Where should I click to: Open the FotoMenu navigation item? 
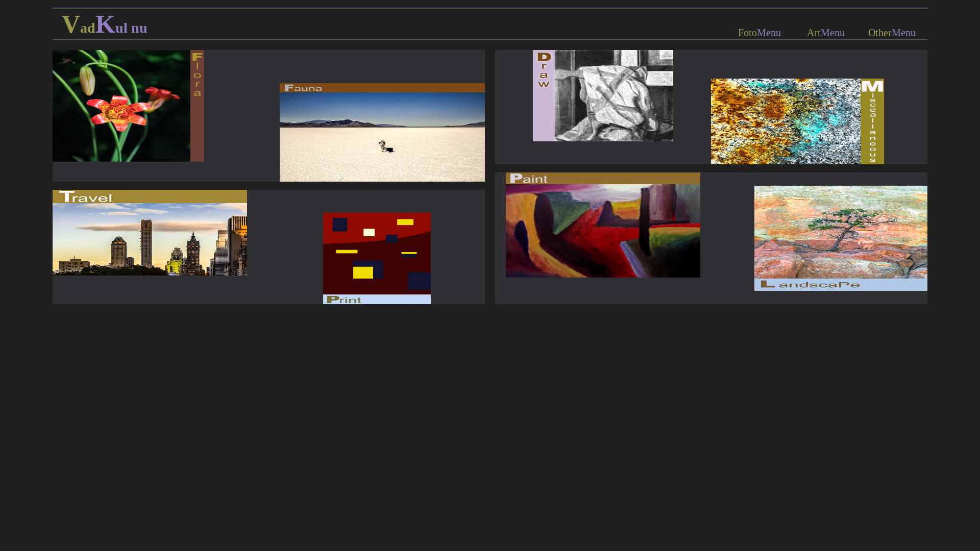pyautogui.click(x=759, y=33)
